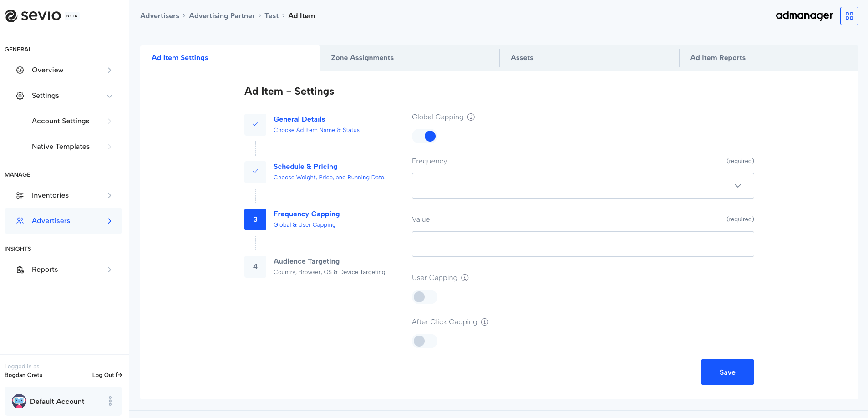This screenshot has height=418, width=868.
Task: Click the User Capping info icon
Action: 465,278
